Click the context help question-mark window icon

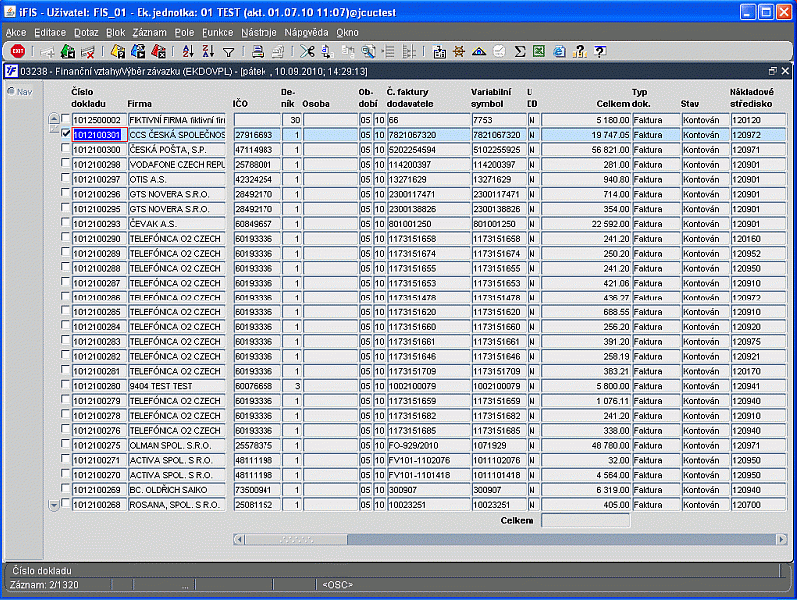(x=600, y=51)
